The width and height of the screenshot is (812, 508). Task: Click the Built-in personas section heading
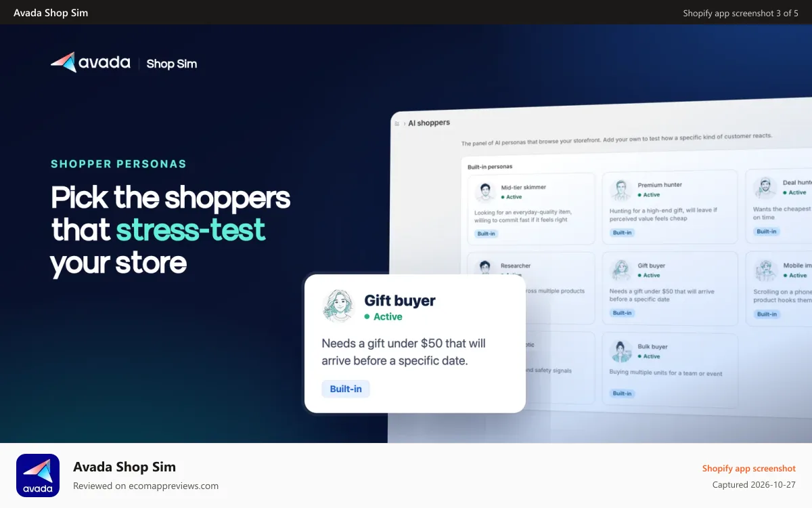click(490, 167)
